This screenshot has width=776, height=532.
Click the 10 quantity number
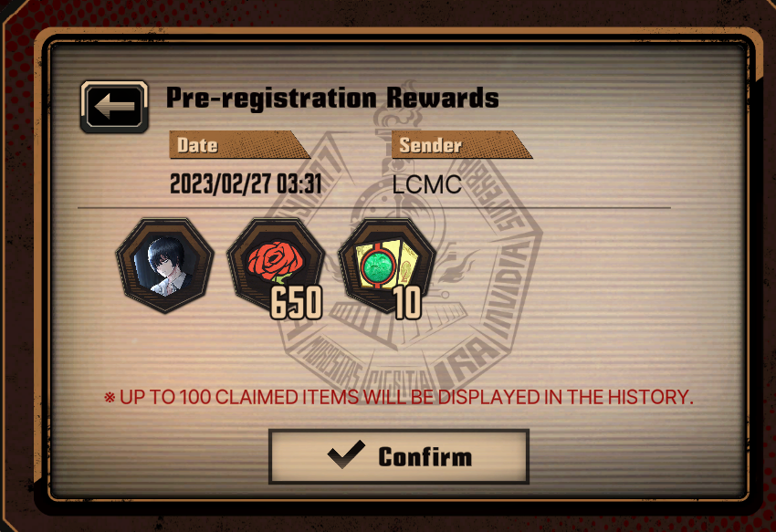407,302
